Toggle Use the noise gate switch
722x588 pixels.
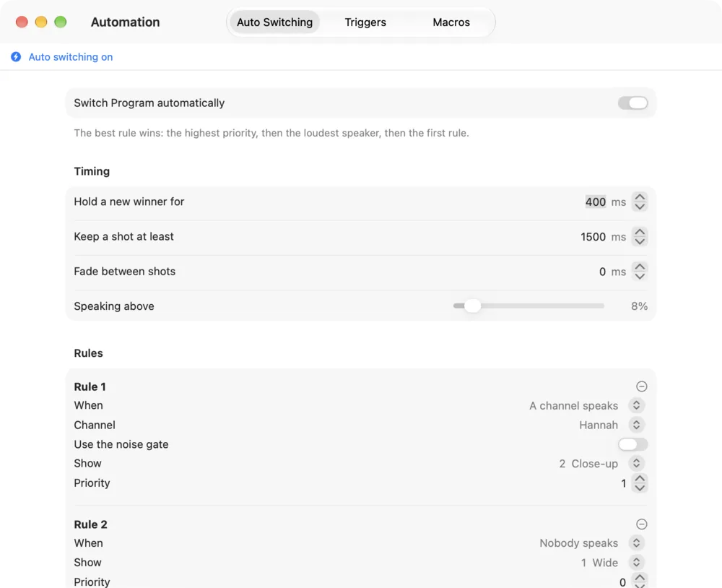tap(632, 444)
